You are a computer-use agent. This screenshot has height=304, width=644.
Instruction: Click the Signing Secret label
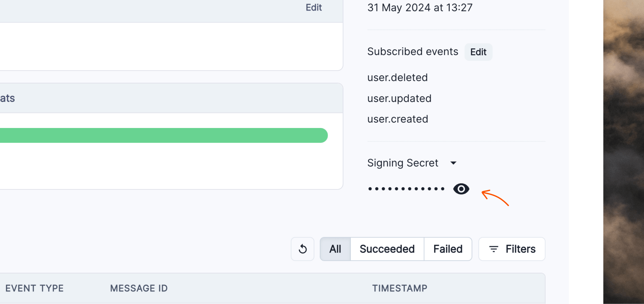[x=402, y=163]
